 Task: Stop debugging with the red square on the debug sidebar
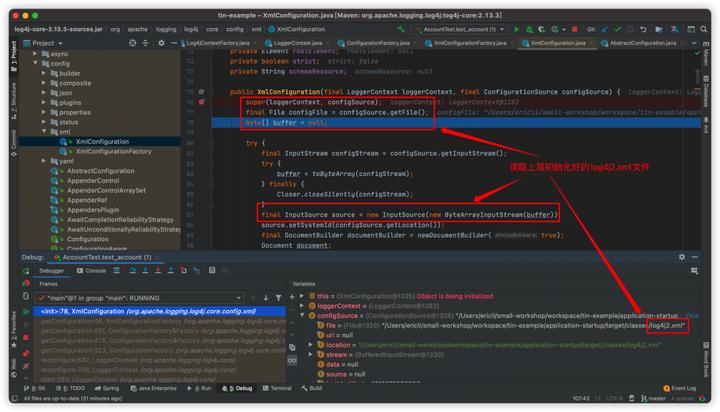26,338
